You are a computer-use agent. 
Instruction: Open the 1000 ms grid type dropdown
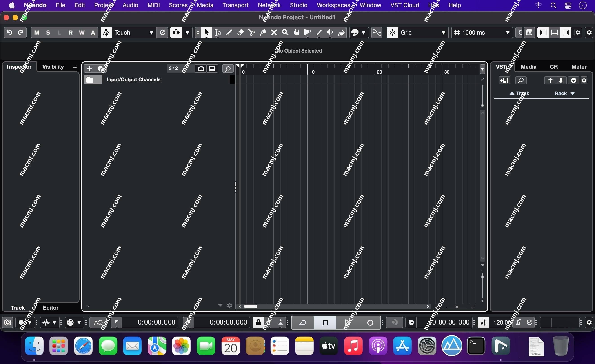coord(482,32)
